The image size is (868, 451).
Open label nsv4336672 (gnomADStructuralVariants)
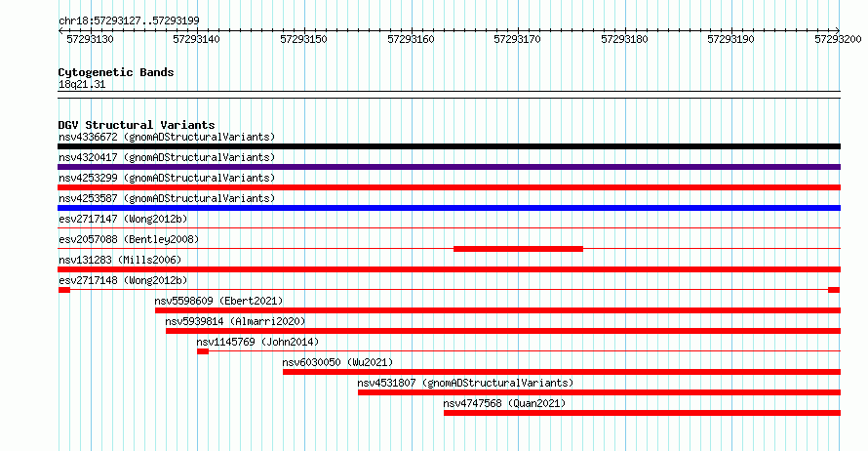[x=167, y=137]
